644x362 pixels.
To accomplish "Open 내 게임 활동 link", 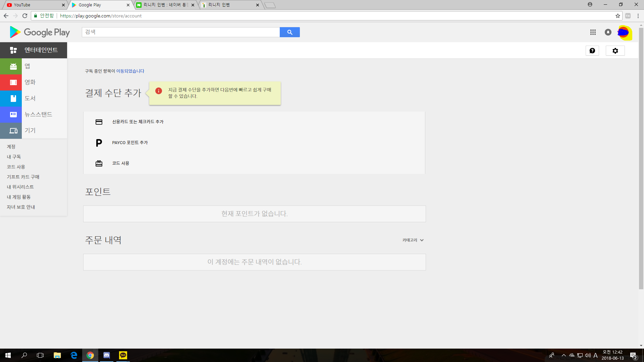I will pyautogui.click(x=19, y=197).
